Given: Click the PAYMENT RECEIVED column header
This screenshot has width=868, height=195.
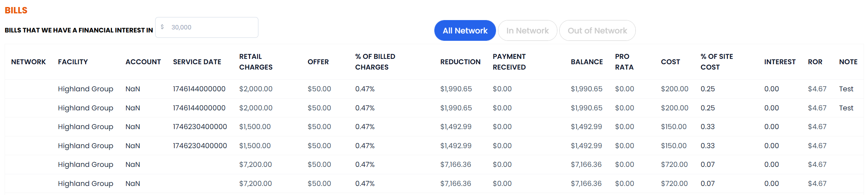Looking at the screenshot, I should tap(509, 62).
